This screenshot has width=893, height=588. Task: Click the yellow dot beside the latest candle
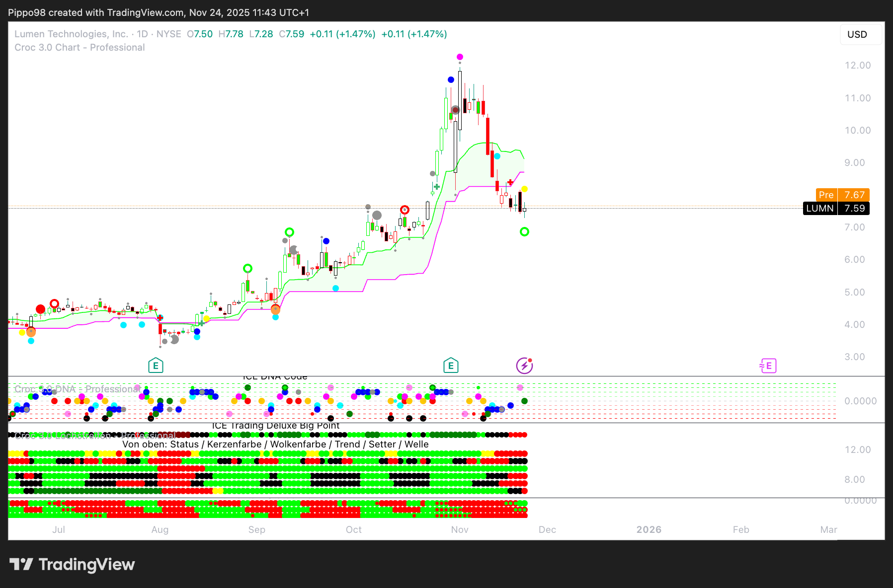point(524,189)
